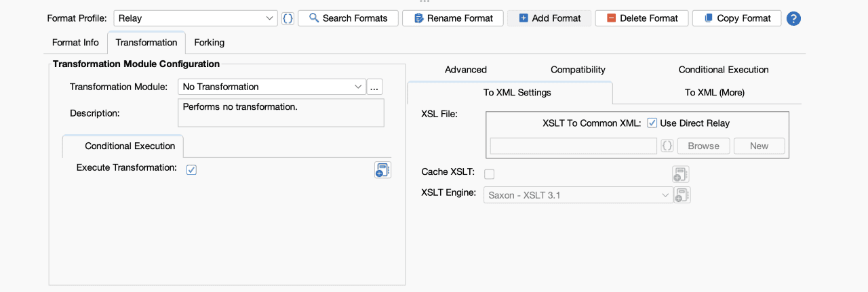Click the curly braces icon beside the XSL path
868x292 pixels.
(667, 146)
